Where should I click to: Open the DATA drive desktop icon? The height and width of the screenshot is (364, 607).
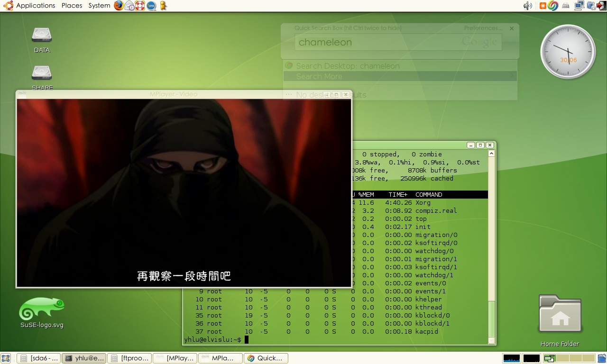coord(42,40)
